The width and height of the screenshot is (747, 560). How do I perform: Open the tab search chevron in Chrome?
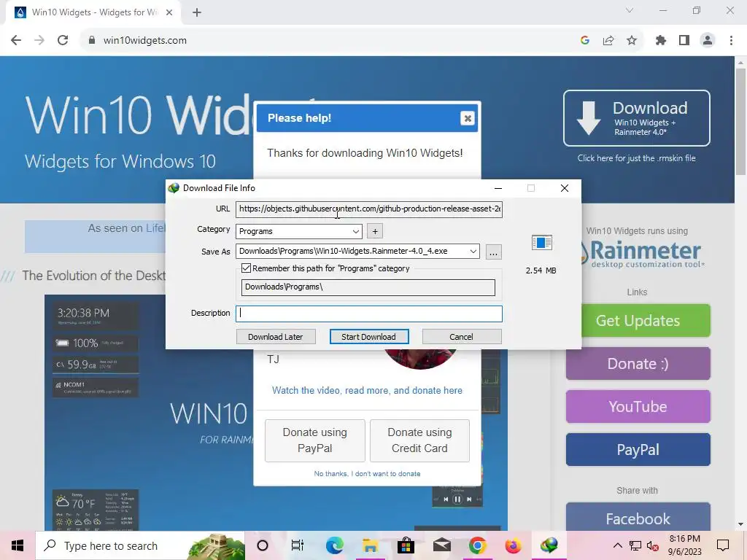point(630,10)
